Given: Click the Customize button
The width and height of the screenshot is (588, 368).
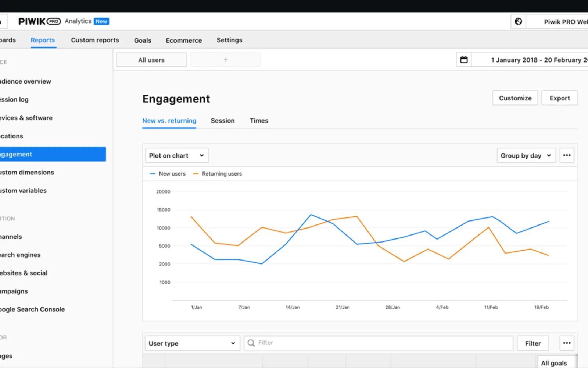Looking at the screenshot, I should [515, 98].
